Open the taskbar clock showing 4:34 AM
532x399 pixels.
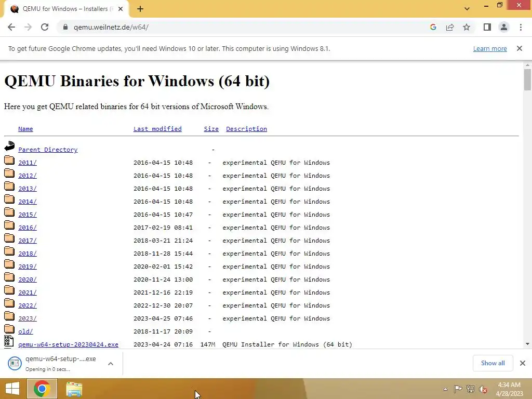(x=509, y=389)
